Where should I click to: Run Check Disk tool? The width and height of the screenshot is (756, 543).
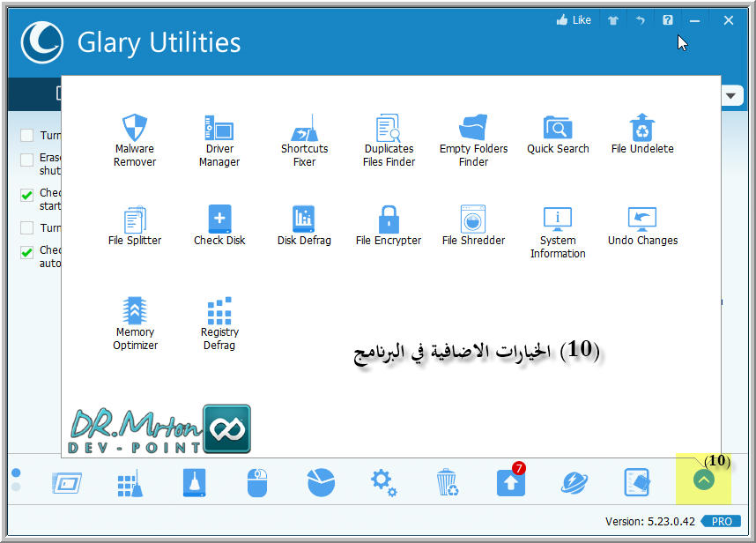coord(219,226)
